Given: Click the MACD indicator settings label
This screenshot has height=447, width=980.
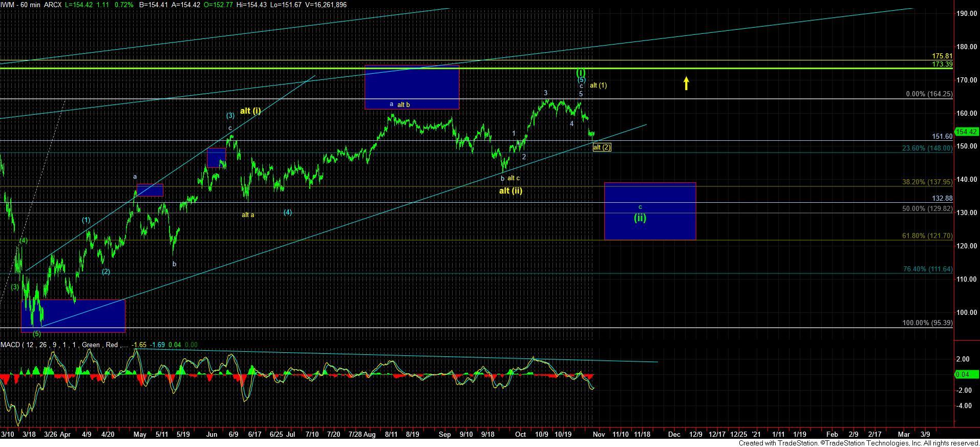Looking at the screenshot, I should (64, 345).
